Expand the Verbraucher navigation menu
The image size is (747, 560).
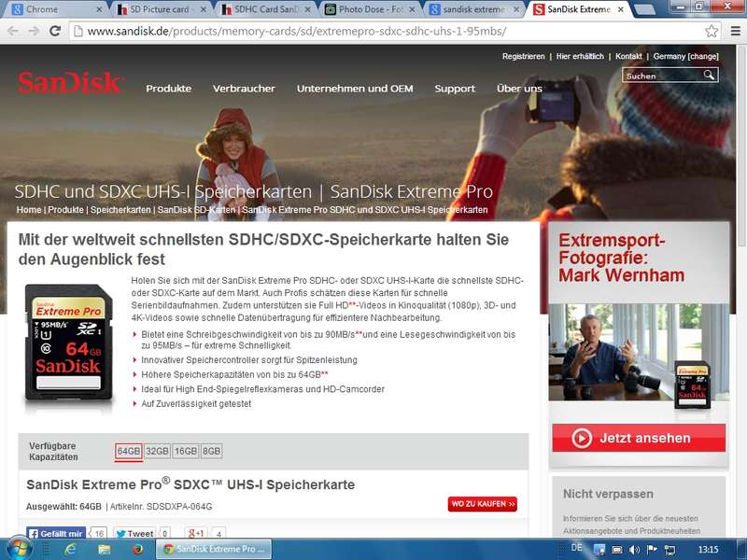[x=244, y=89]
